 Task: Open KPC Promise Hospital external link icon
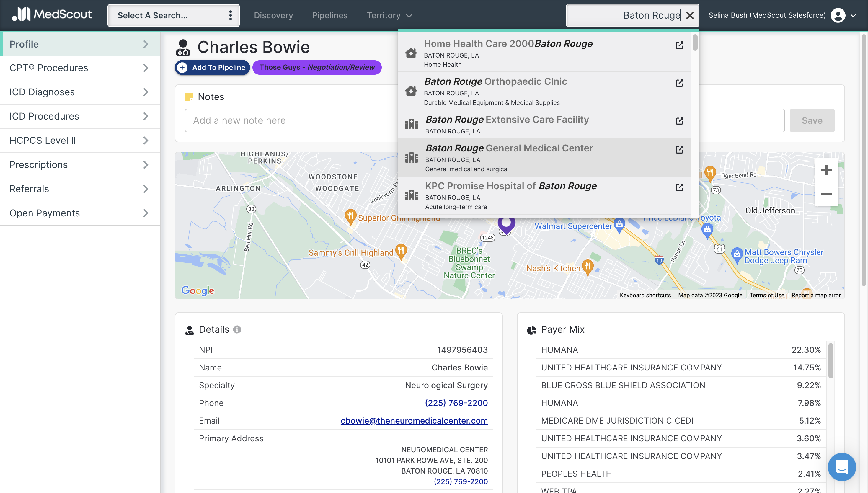tap(679, 187)
